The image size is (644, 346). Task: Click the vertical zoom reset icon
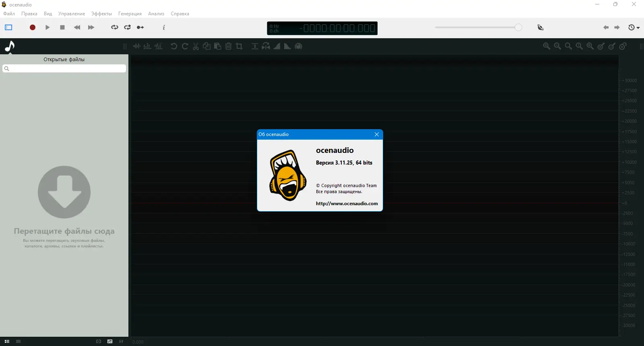623,46
